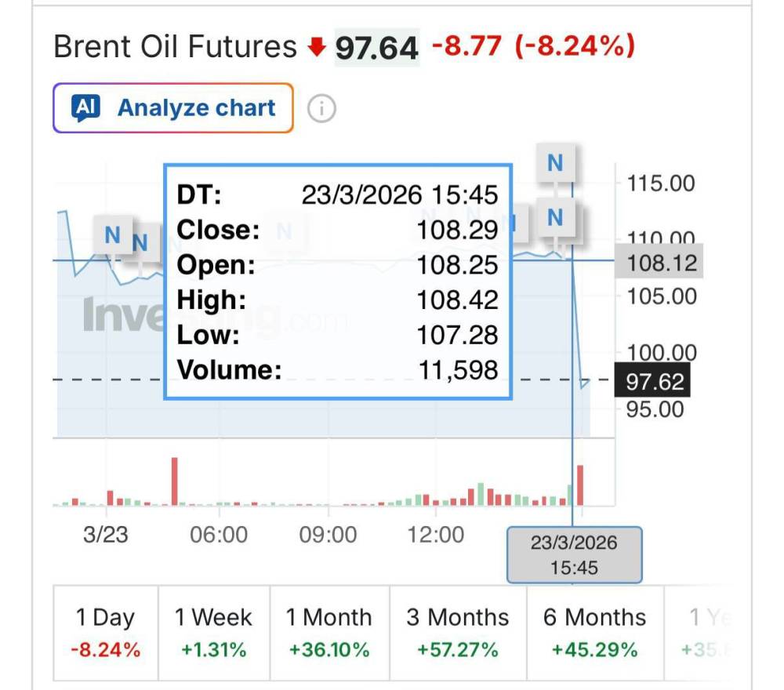Click the 97.62 current price label

tap(655, 382)
